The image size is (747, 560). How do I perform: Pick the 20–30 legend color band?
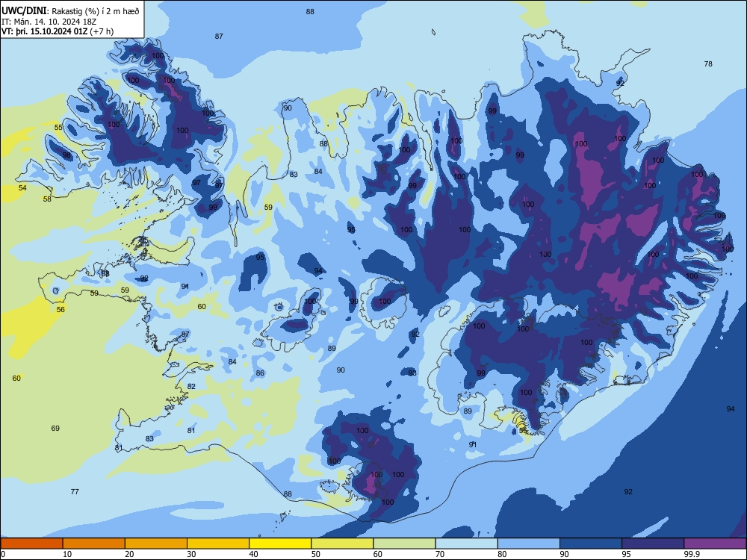[156, 544]
